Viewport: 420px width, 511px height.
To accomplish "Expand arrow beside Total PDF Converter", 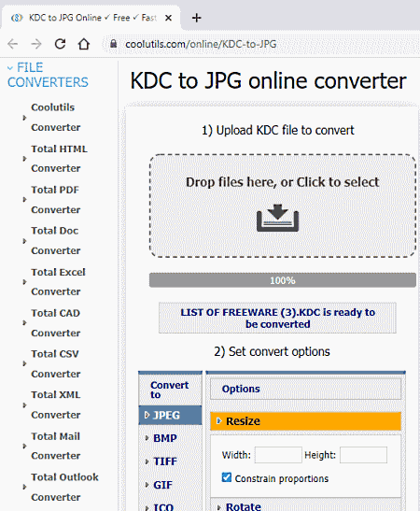I will pyautogui.click(x=24, y=199).
